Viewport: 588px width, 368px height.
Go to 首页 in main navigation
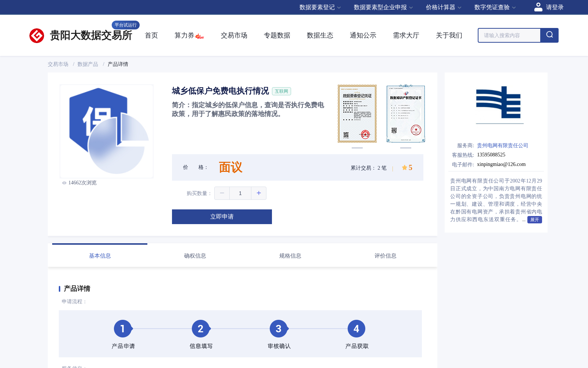[151, 35]
